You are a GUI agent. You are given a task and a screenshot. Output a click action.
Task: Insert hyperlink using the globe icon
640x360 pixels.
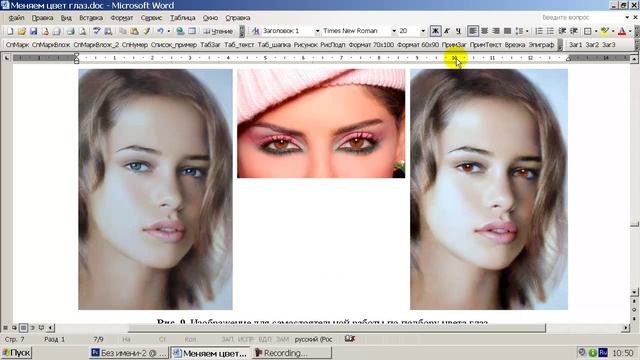(180, 31)
